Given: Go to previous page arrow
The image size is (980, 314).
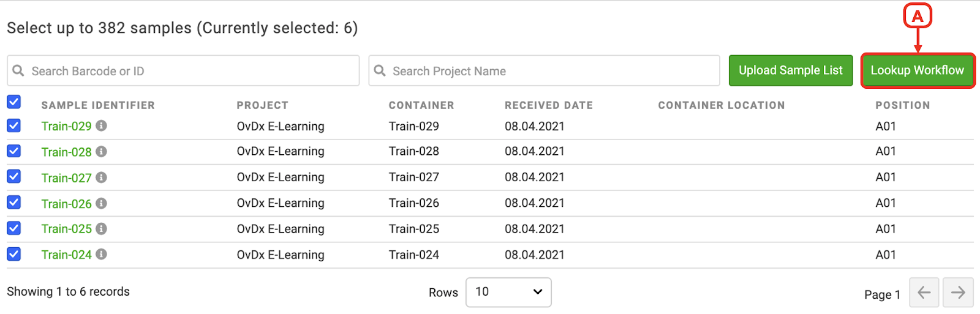Looking at the screenshot, I should (924, 293).
